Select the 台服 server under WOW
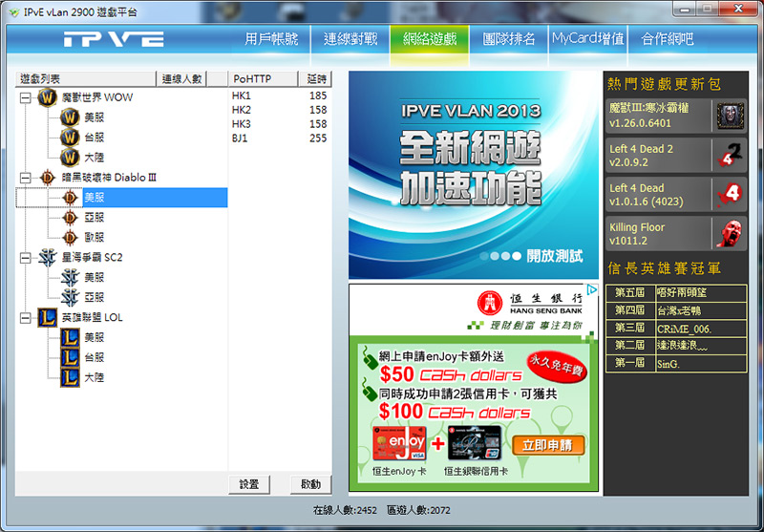 point(95,138)
